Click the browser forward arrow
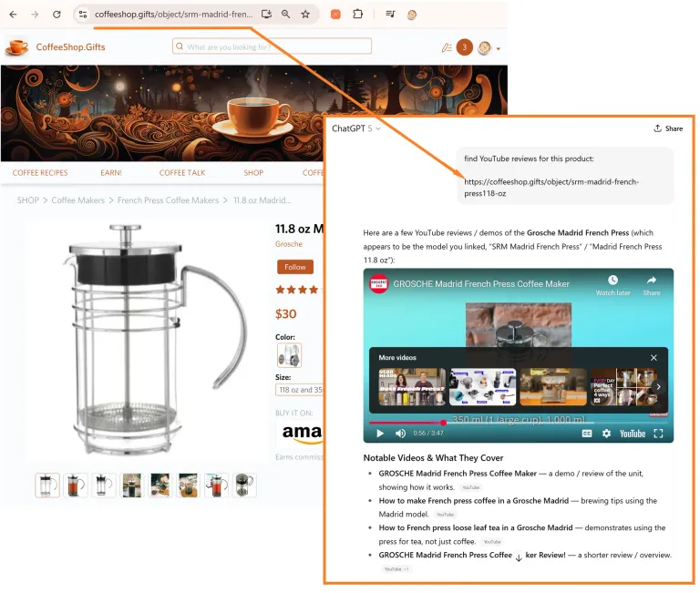The width and height of the screenshot is (700, 593). tap(35, 15)
